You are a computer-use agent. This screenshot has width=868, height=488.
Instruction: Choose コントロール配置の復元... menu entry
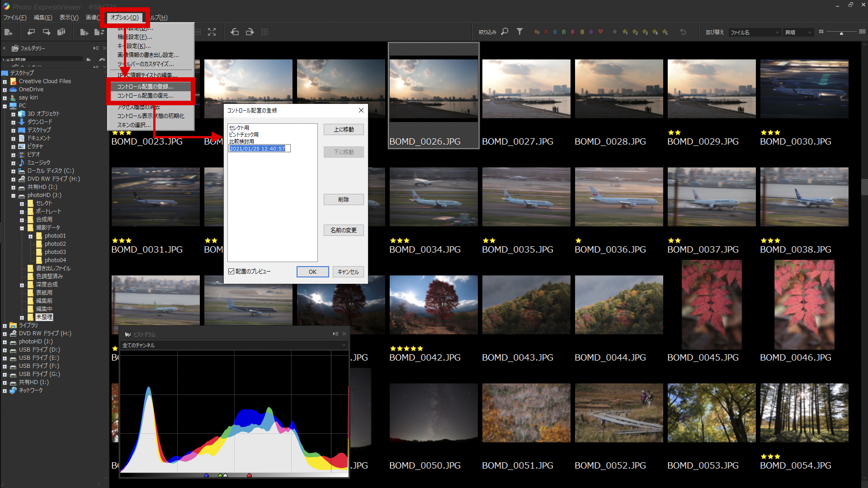(145, 96)
